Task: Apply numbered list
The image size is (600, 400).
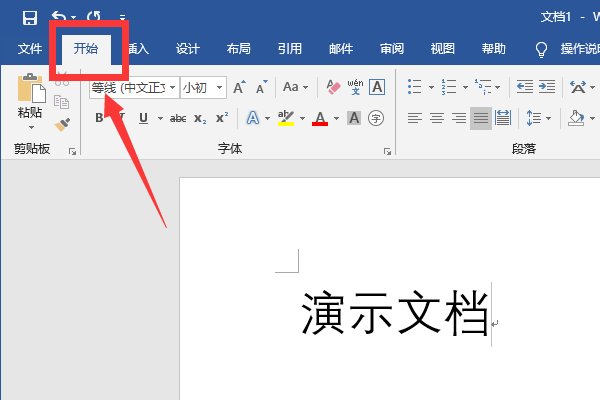Action: [448, 87]
